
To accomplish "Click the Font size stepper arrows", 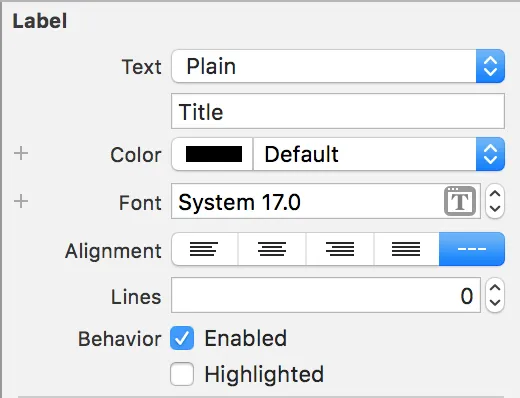I will (495, 201).
